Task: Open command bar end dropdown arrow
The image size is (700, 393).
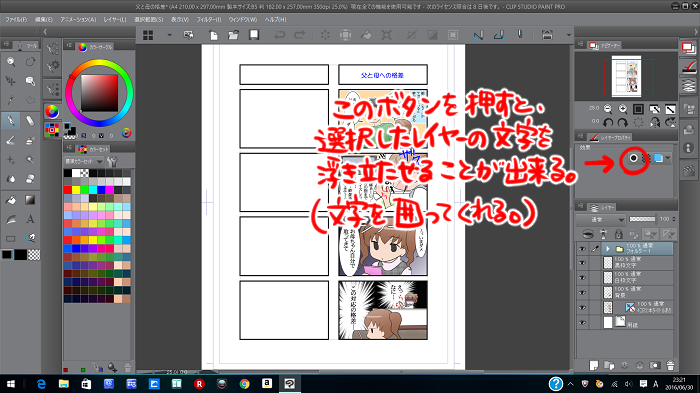Action: pyautogui.click(x=568, y=35)
